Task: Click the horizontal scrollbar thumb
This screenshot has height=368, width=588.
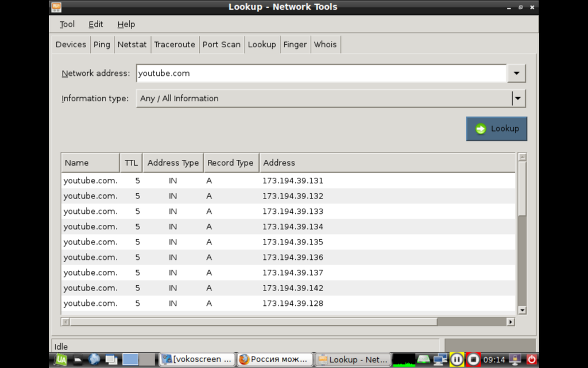Action: [253, 322]
